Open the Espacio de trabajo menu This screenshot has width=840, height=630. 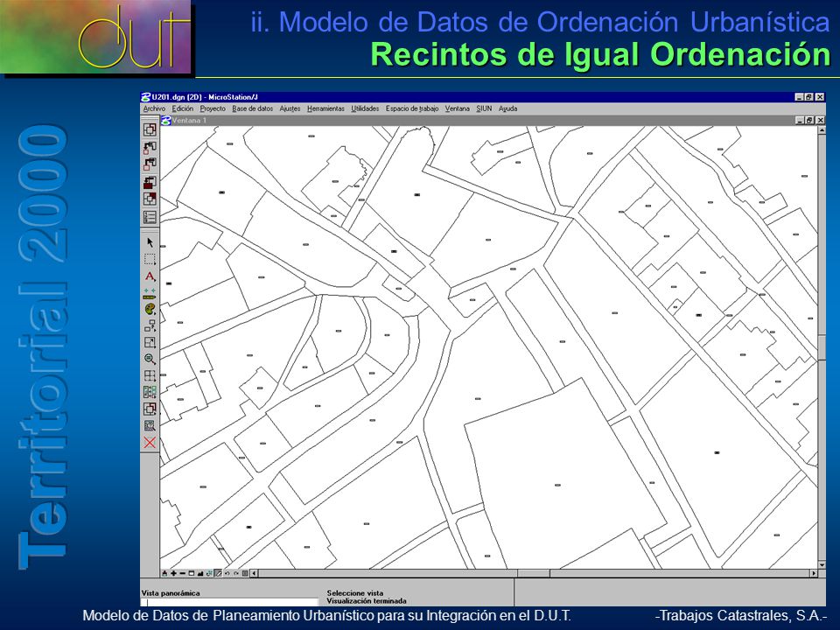tap(412, 108)
